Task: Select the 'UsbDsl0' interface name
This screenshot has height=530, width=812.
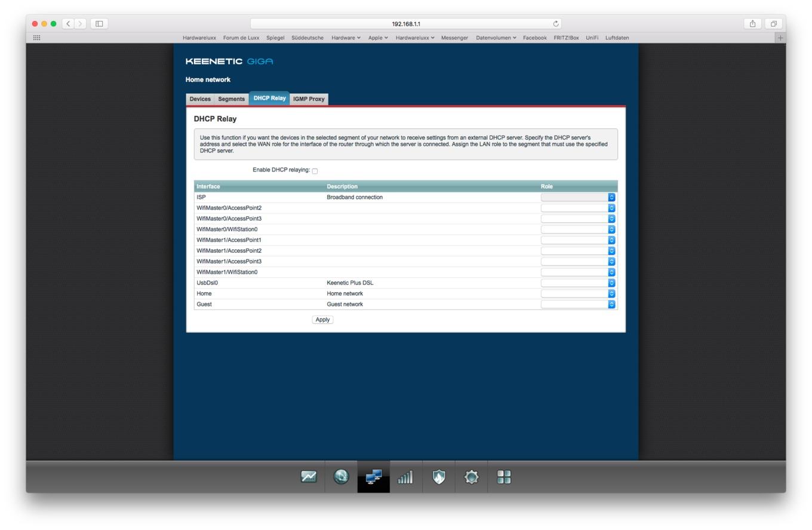Action: [x=207, y=283]
